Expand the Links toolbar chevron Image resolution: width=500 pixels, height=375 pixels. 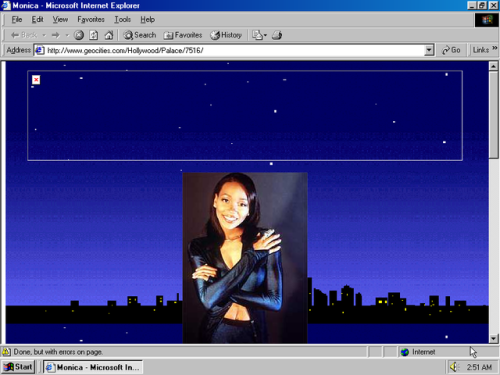[x=495, y=48]
